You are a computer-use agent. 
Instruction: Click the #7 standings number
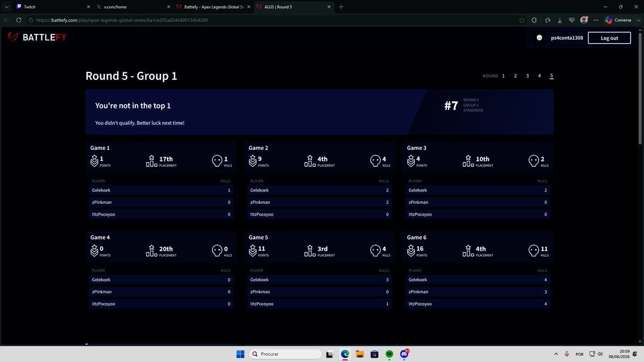pos(451,106)
